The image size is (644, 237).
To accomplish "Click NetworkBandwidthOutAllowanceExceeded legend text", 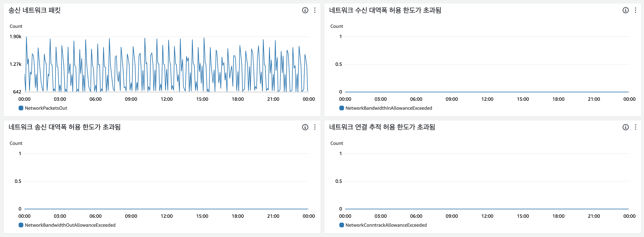I will (70, 225).
